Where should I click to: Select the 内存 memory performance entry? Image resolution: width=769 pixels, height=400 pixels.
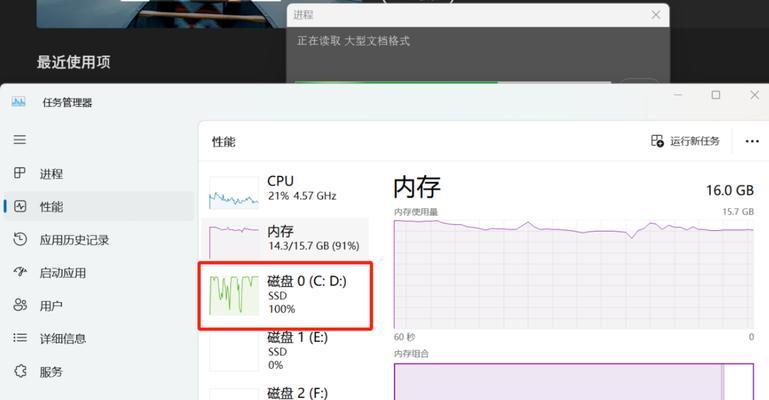click(x=285, y=239)
